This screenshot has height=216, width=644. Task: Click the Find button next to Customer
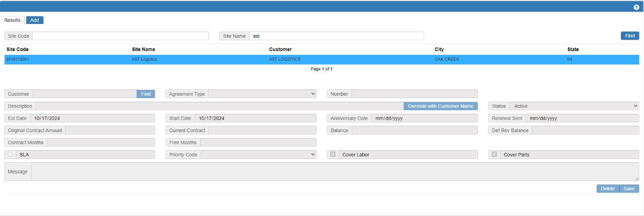tap(146, 94)
